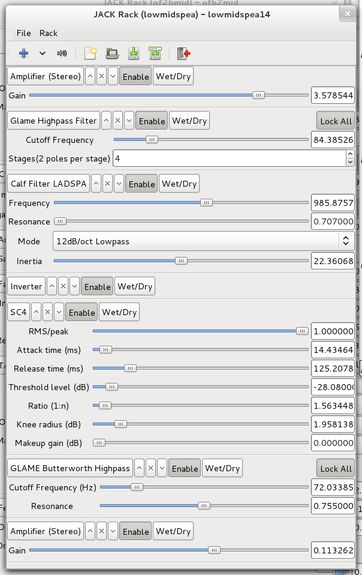
Task: Move Glame Highpass Filter up
Action: [106, 121]
